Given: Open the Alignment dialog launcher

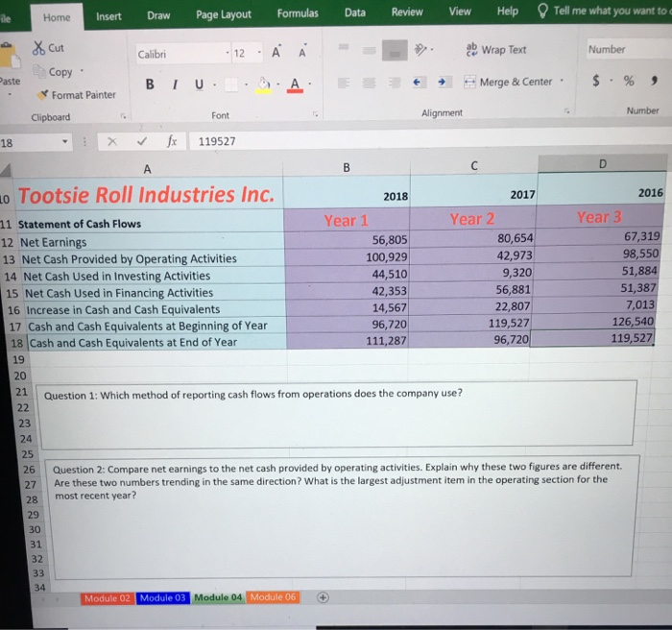Looking at the screenshot, I should 566,111.
